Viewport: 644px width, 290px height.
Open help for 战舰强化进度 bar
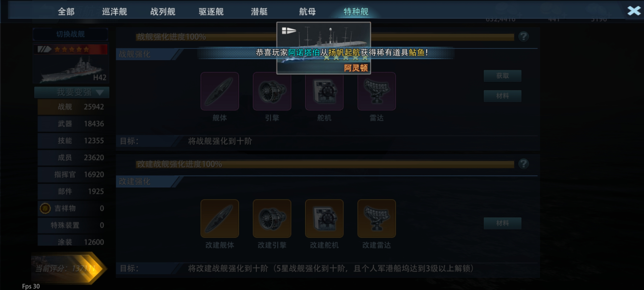coord(523,37)
